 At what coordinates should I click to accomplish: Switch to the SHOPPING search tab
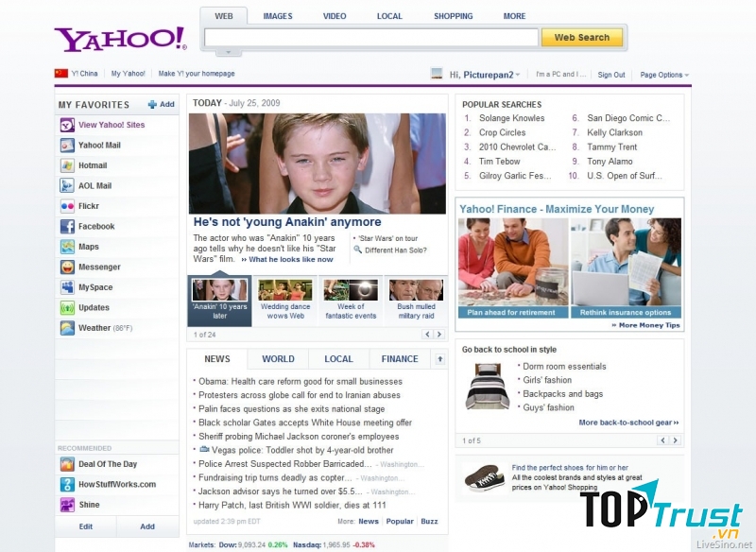pyautogui.click(x=454, y=16)
